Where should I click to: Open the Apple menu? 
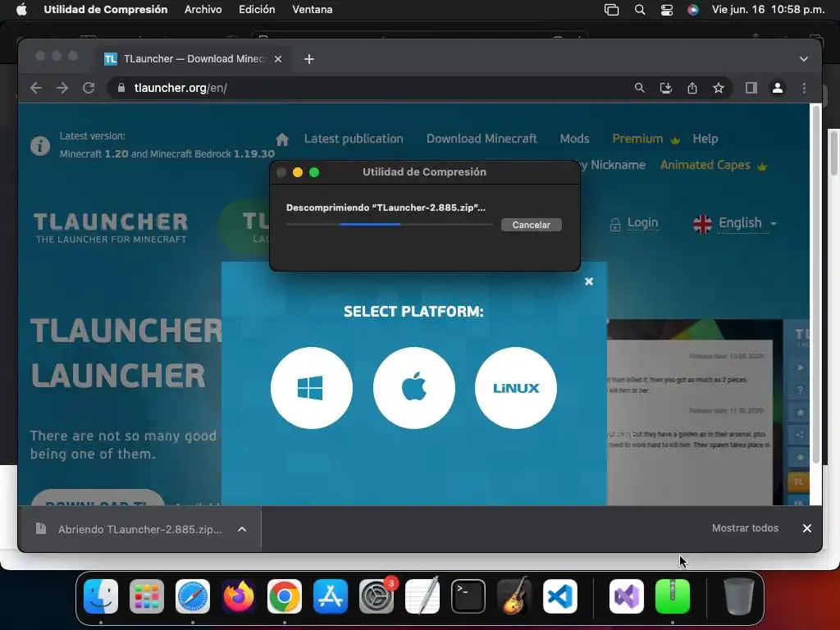(x=21, y=10)
